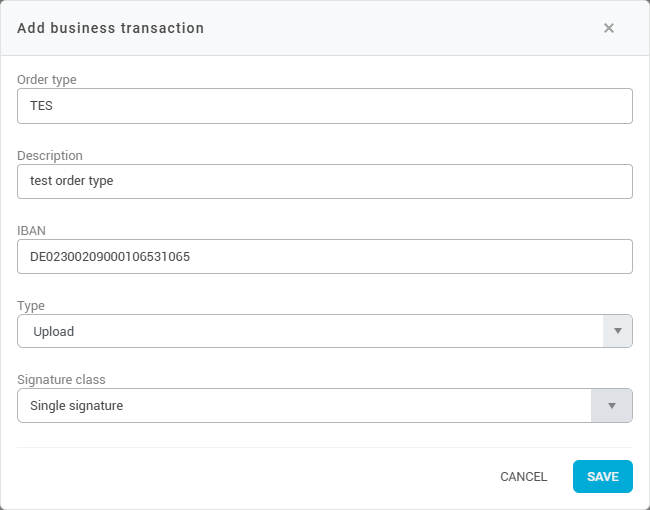Click the IBAN value DE02300209000106531065
Screen dimensions: 650x510
click(x=110, y=256)
